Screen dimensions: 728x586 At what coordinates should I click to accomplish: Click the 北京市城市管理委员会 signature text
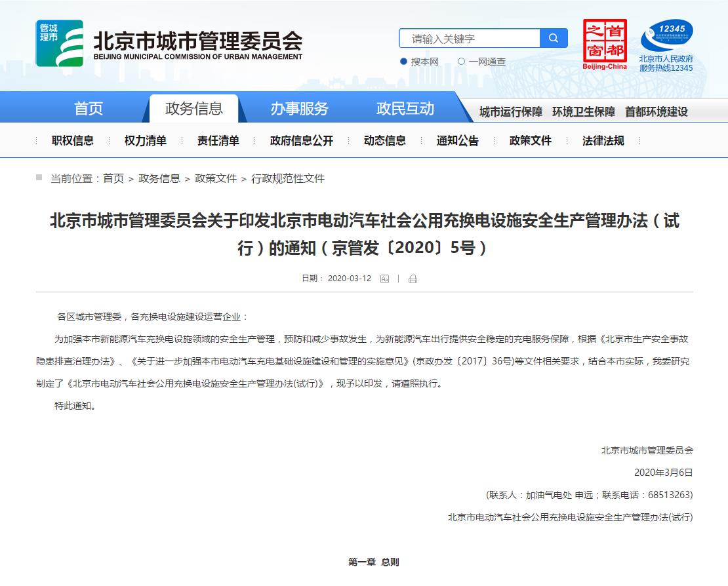pyautogui.click(x=647, y=450)
